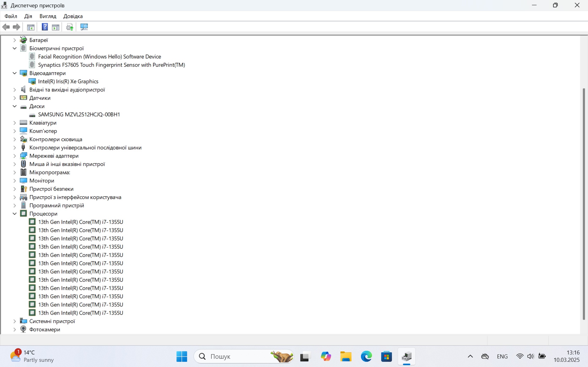Collapse the Відеоадаптери category

tap(14, 73)
